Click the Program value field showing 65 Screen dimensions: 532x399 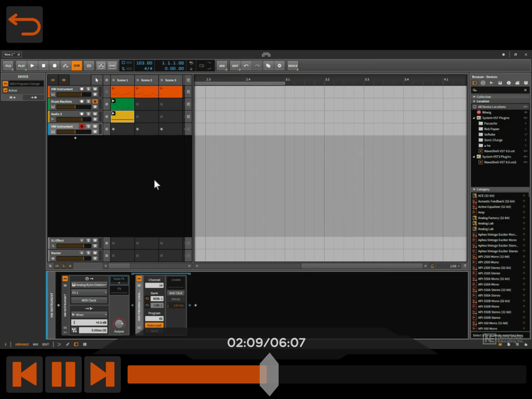click(154, 319)
